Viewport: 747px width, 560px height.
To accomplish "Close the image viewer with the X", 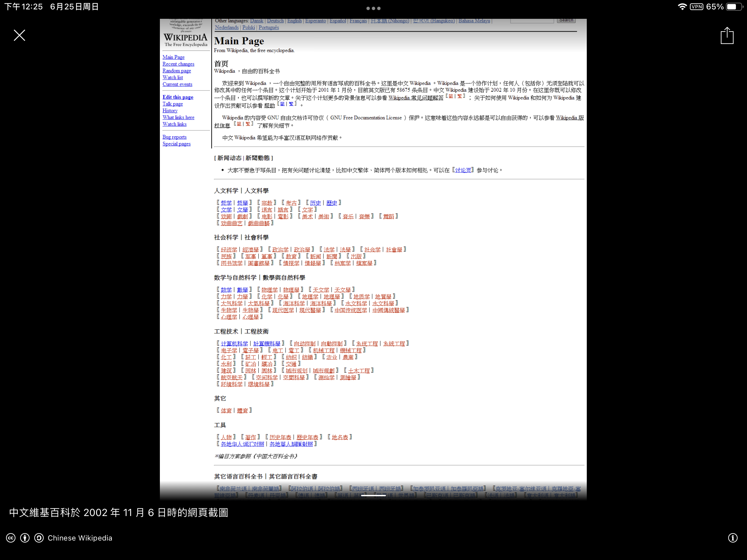I will click(19, 35).
